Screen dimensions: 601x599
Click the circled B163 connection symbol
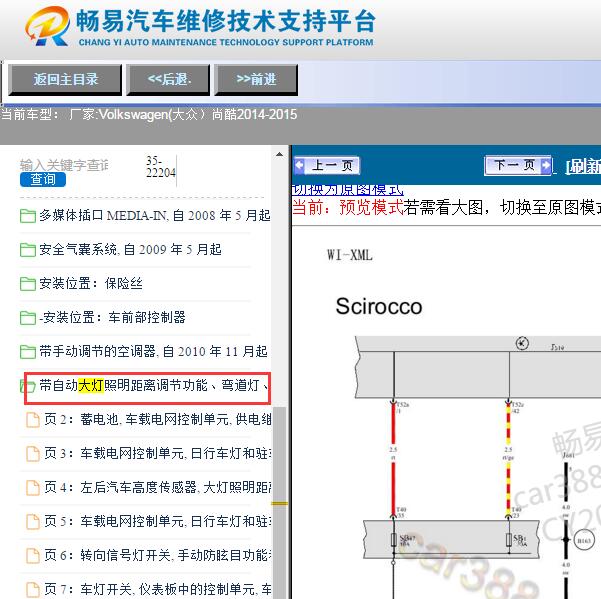coord(584,540)
